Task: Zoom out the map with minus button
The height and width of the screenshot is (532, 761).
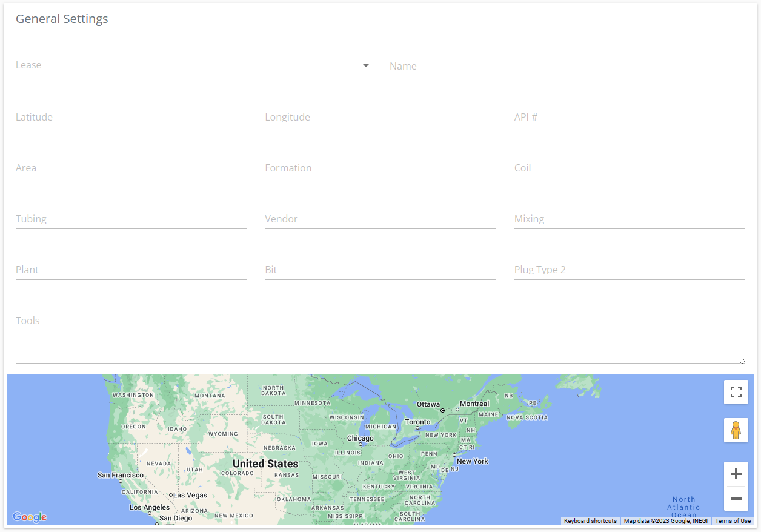Action: pos(736,499)
